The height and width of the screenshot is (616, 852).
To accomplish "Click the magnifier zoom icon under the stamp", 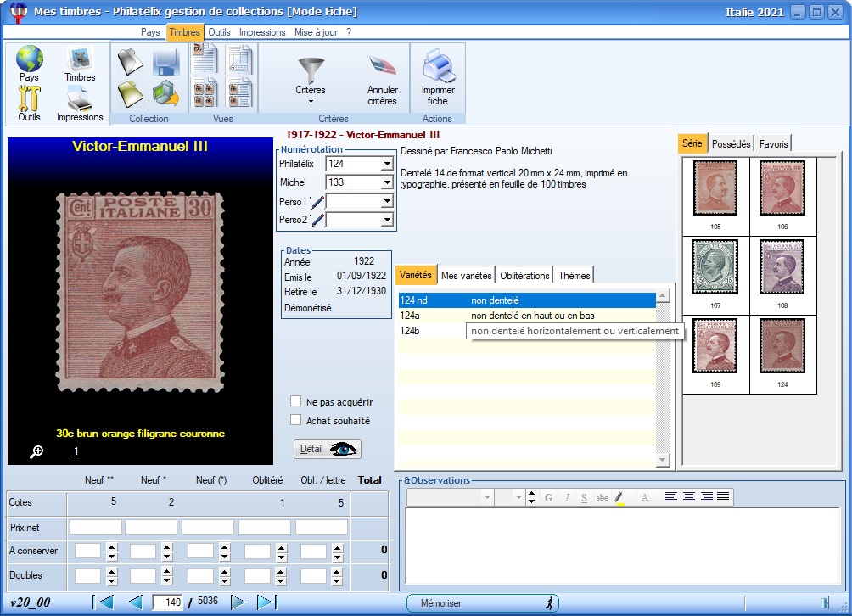I will pyautogui.click(x=36, y=451).
